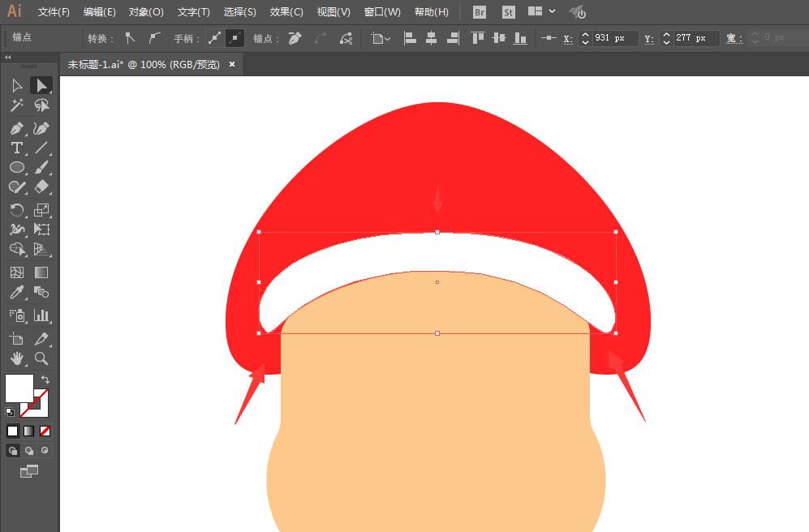Image resolution: width=809 pixels, height=532 pixels.
Task: Select the Lasso tool
Action: coord(41,105)
